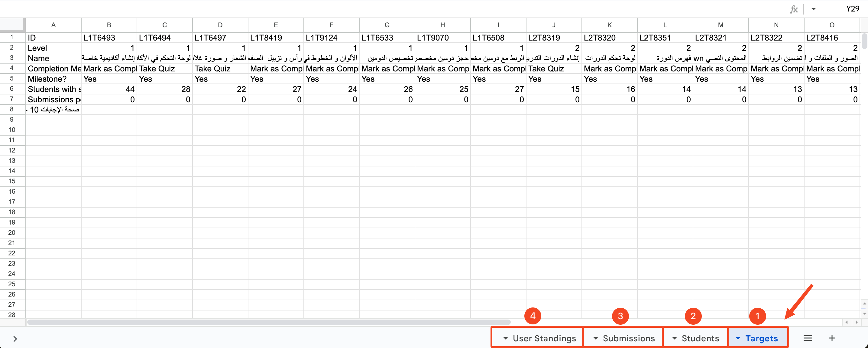The image size is (868, 348).
Task: Select row 1 header
Action: point(12,38)
